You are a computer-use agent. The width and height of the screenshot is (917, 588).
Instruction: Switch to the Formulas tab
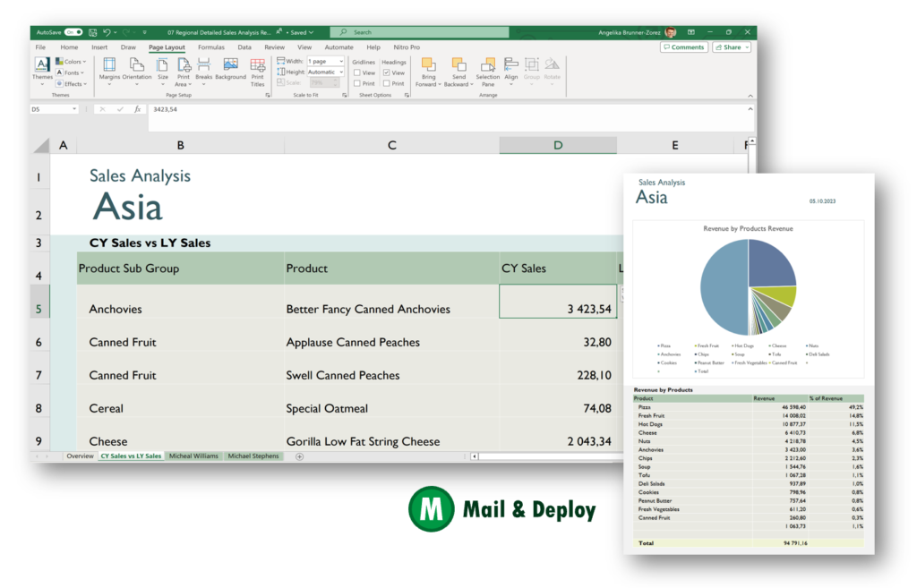click(211, 47)
